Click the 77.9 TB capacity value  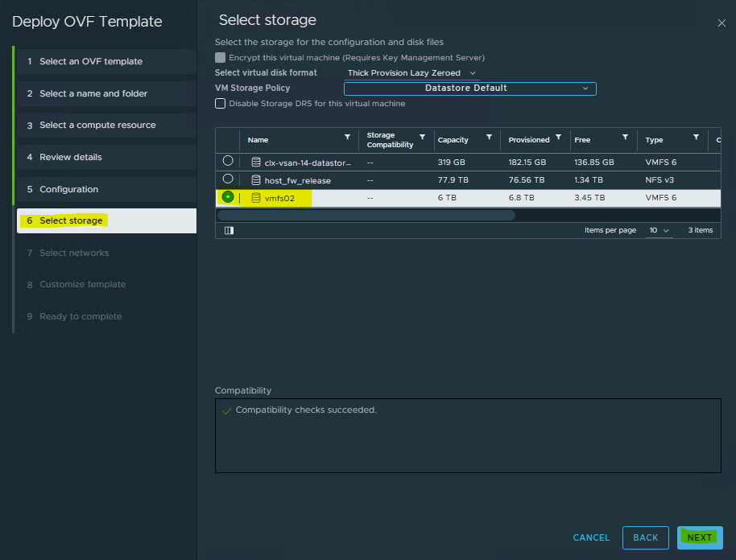[453, 180]
